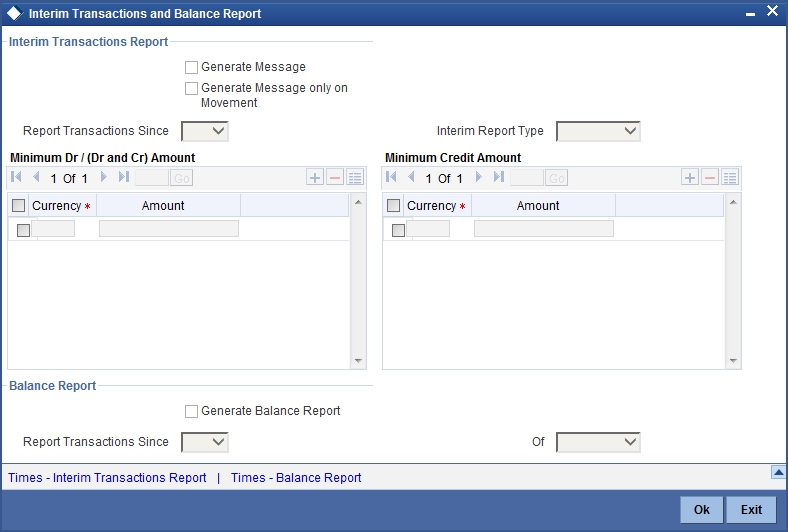
Task: Enable Generate Message checkbox
Action: (191, 67)
